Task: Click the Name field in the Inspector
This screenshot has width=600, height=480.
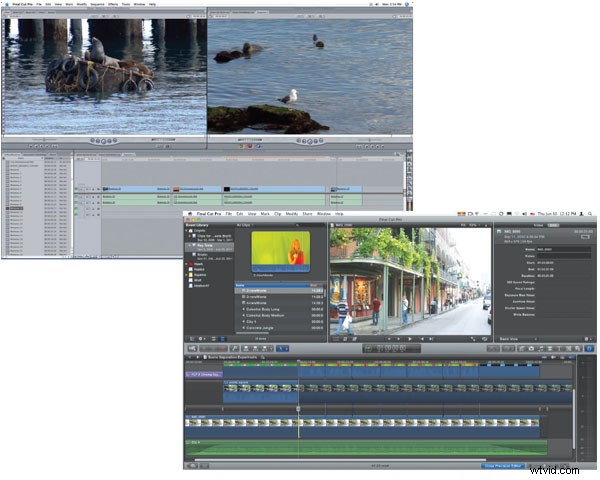Action: click(563, 249)
